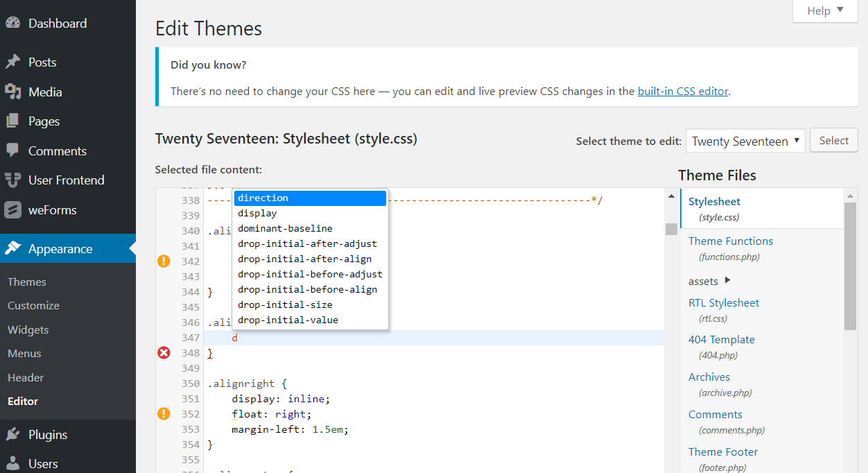Choose drop-initial-size suggestion
868x473 pixels.
[310, 304]
